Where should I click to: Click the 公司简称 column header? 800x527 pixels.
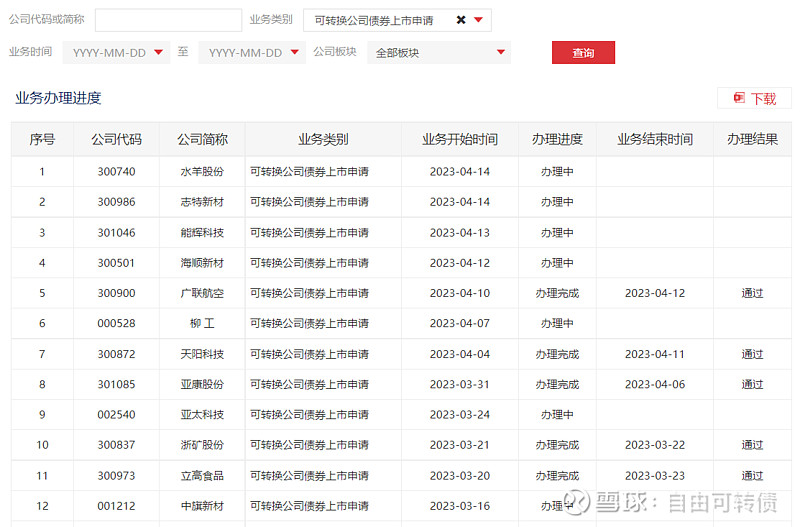202,139
